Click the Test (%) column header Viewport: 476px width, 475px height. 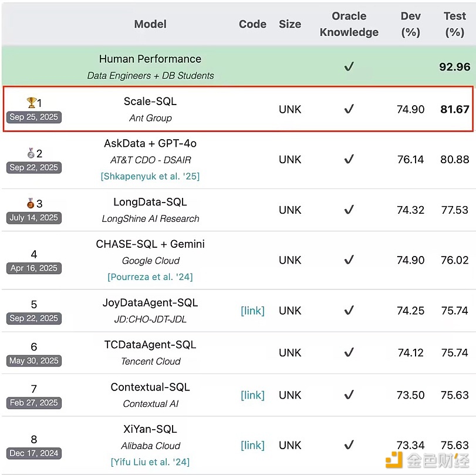(x=454, y=24)
